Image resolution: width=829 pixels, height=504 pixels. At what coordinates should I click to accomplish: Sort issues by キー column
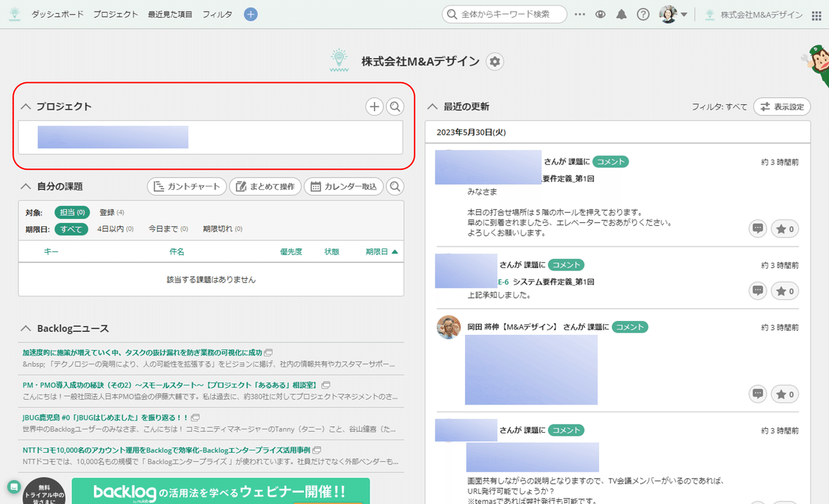click(x=51, y=252)
